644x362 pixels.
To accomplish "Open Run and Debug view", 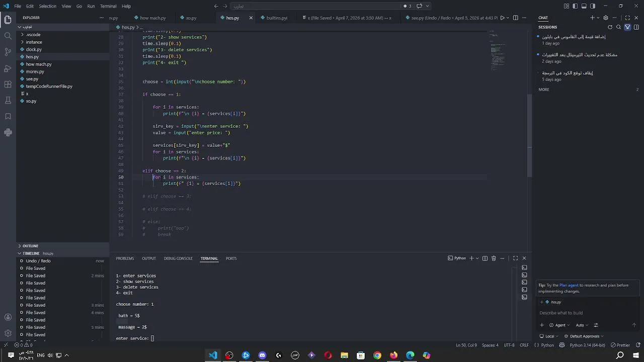I will coord(8,68).
